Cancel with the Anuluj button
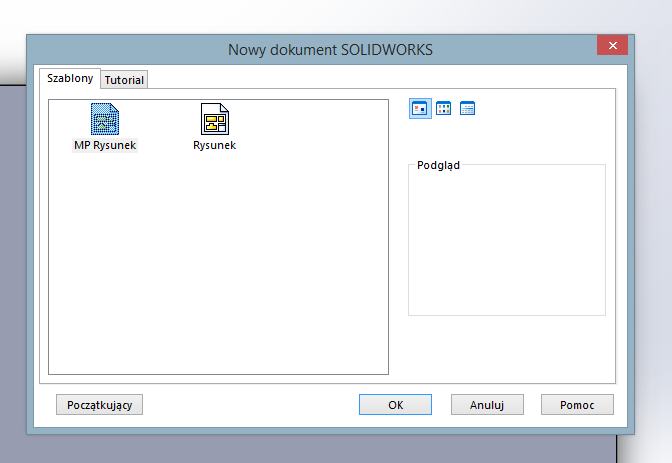This screenshot has width=672, height=463. coord(487,405)
